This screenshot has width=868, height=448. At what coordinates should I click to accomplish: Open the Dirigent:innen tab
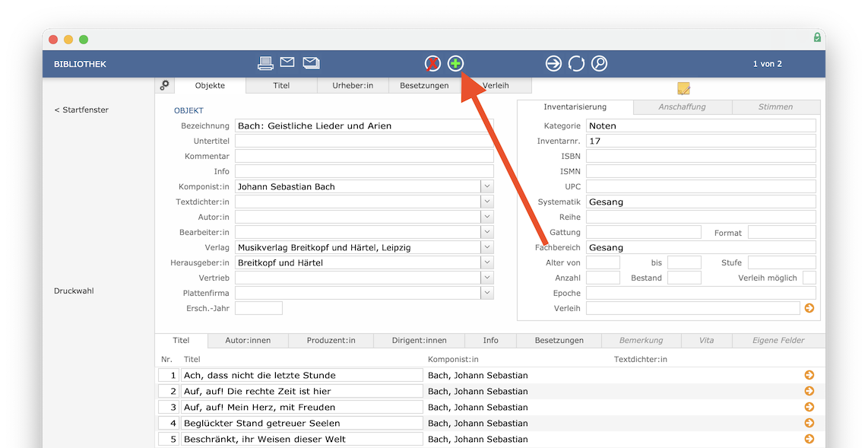(419, 341)
